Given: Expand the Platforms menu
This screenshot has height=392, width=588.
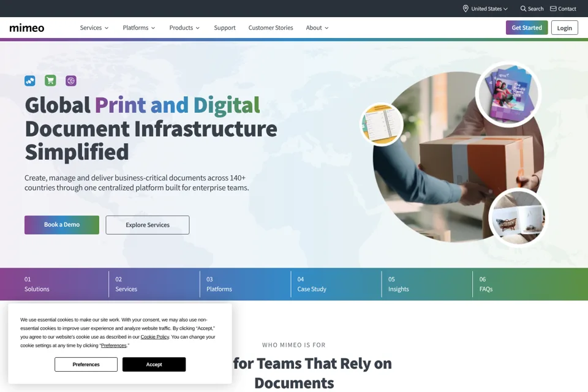Looking at the screenshot, I should pyautogui.click(x=139, y=28).
